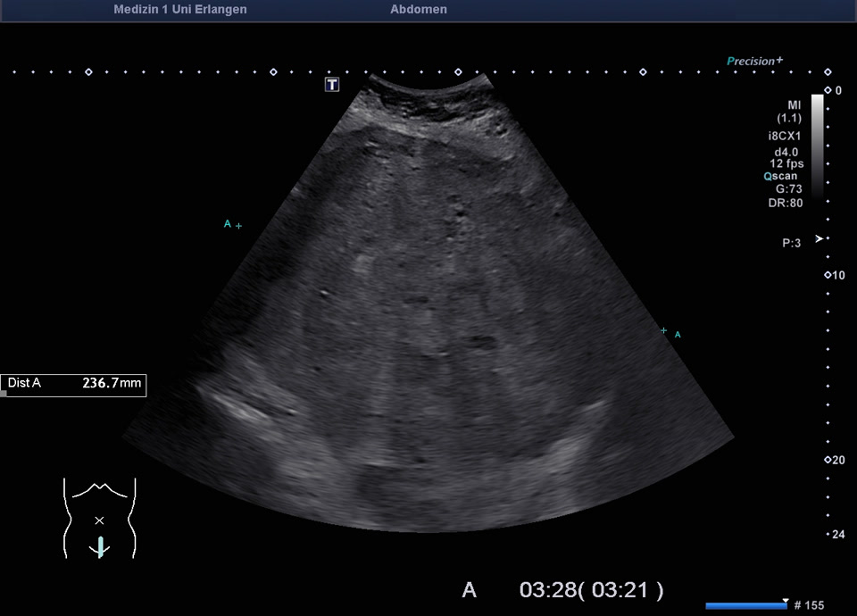
Task: Click the body marker pictogram
Action: tap(99, 518)
